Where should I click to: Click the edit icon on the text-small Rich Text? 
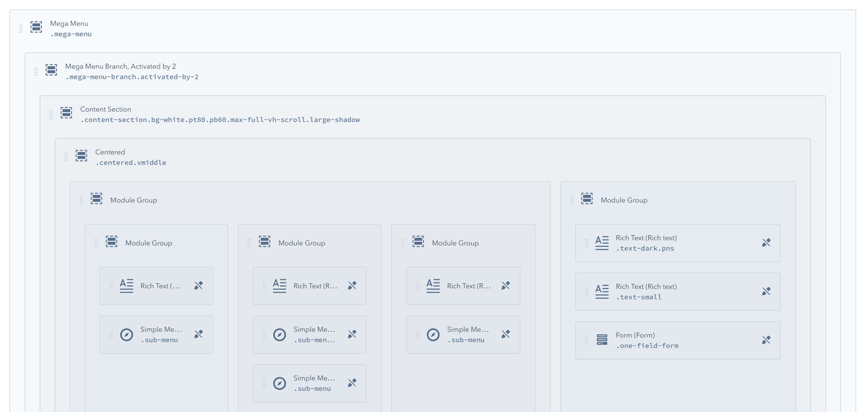click(x=766, y=291)
